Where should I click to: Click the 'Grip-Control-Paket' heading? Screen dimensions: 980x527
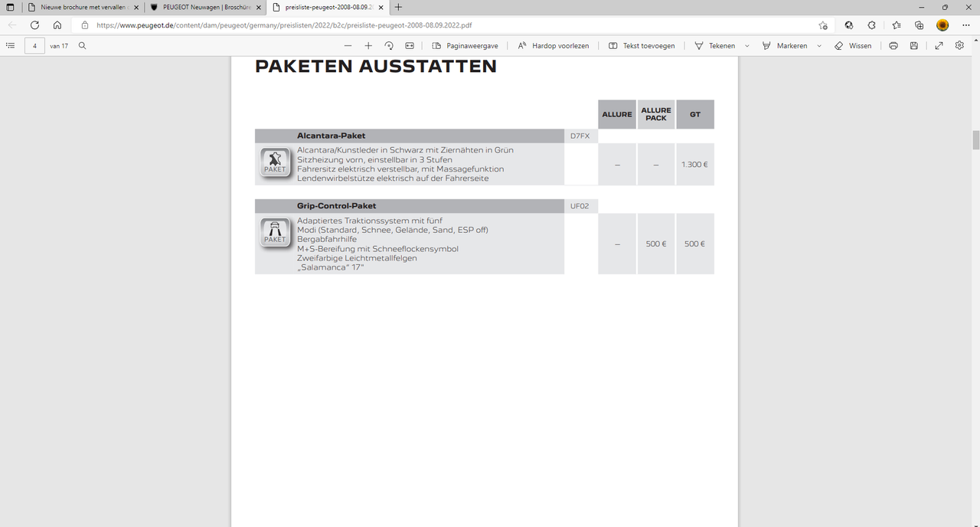point(336,206)
